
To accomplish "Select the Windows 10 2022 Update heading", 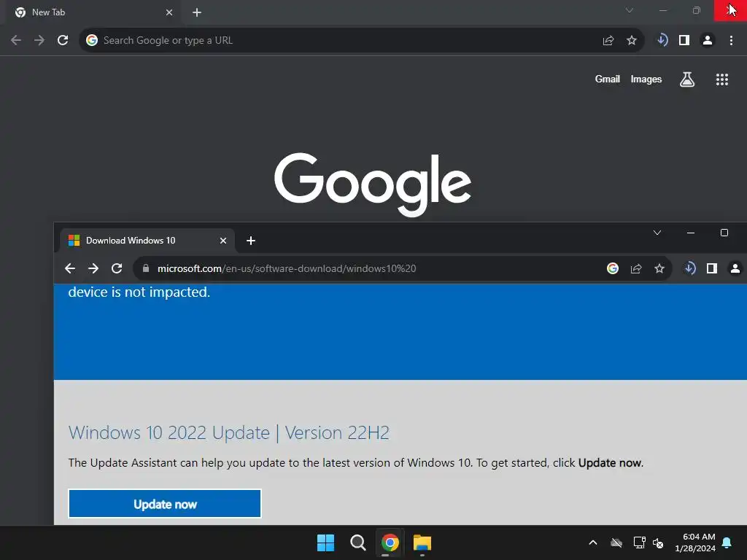I will tap(228, 433).
